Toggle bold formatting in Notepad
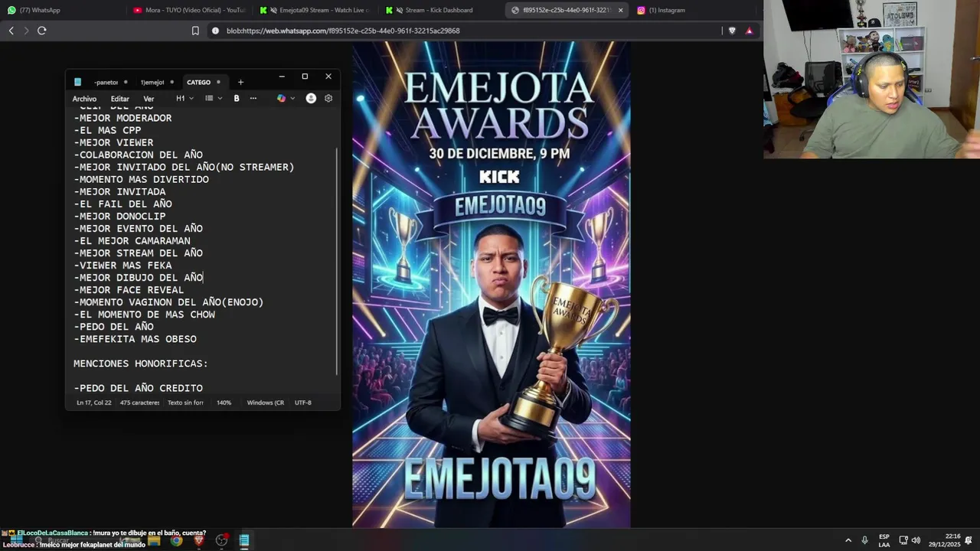The height and width of the screenshot is (551, 980). click(237, 98)
